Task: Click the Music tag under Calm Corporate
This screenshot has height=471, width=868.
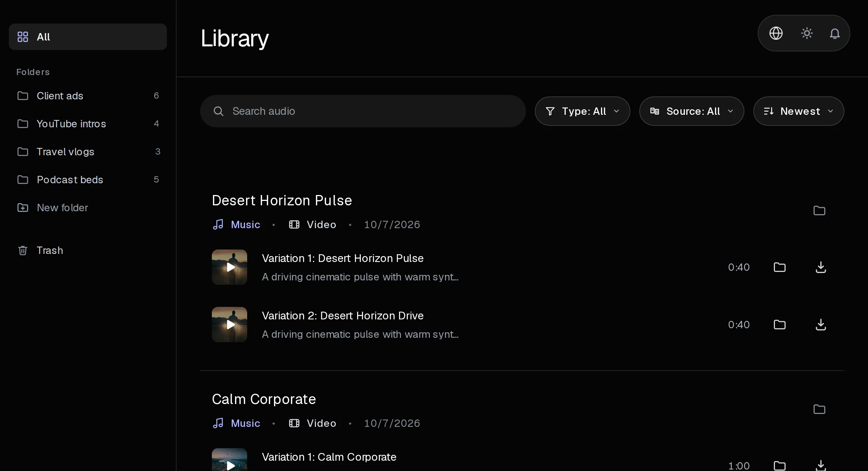Action: 236,423
